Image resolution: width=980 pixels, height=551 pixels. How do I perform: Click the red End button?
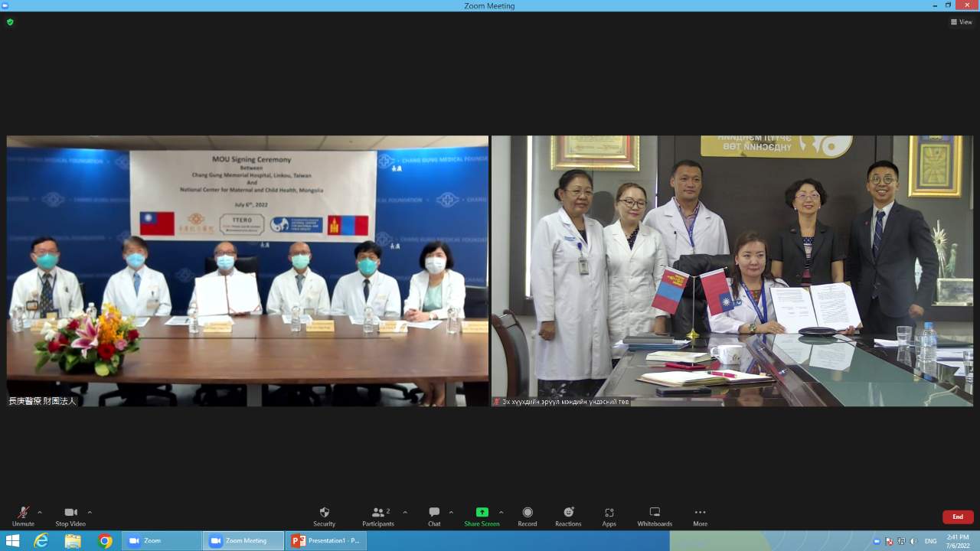coord(958,517)
